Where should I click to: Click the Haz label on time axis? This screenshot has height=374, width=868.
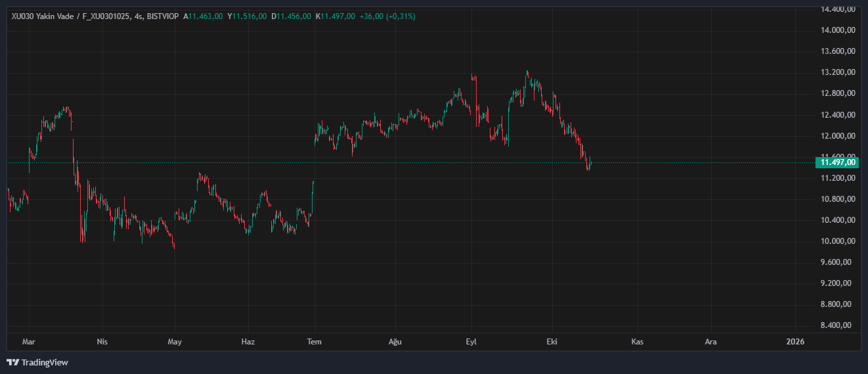click(x=248, y=342)
